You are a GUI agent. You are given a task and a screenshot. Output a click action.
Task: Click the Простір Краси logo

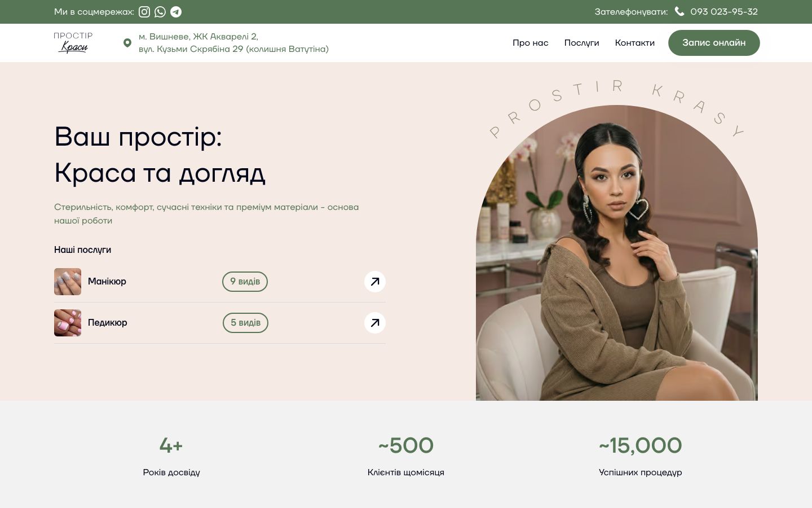(73, 43)
